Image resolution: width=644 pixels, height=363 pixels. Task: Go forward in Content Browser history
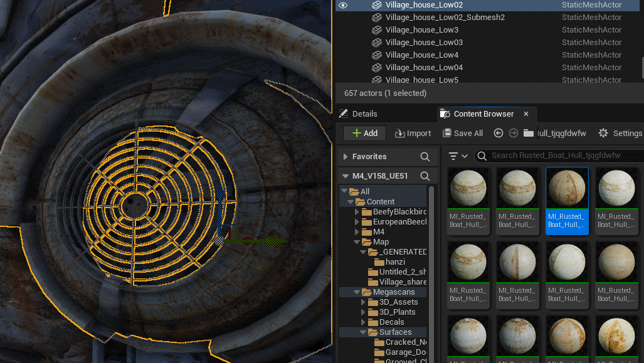click(514, 133)
